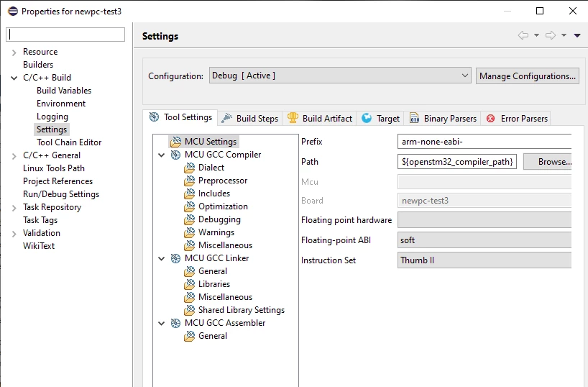This screenshot has width=588, height=387.
Task: Click the Dialect folder icon
Action: point(189,168)
